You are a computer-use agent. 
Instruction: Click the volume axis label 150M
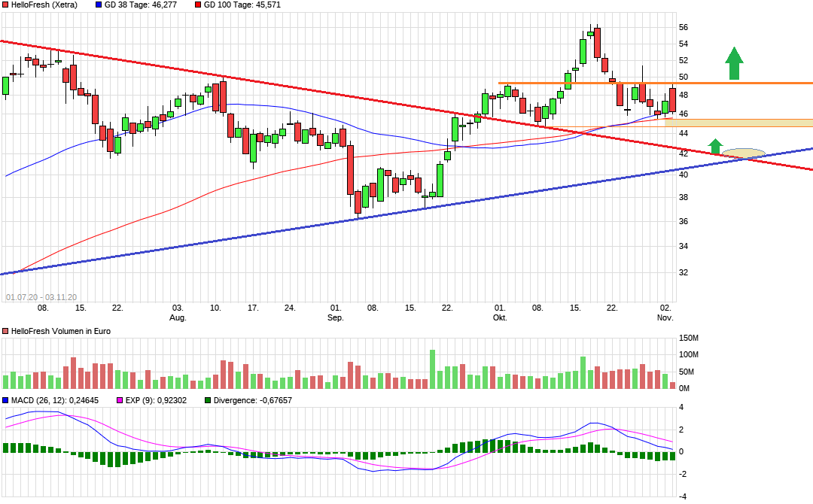pos(689,339)
